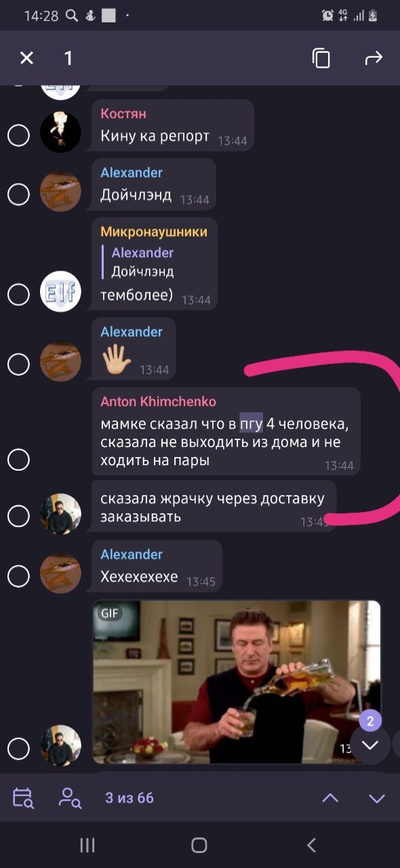Screen dimensions: 400x868
Task: Go to previous search result with up chevron
Action: (x=330, y=798)
